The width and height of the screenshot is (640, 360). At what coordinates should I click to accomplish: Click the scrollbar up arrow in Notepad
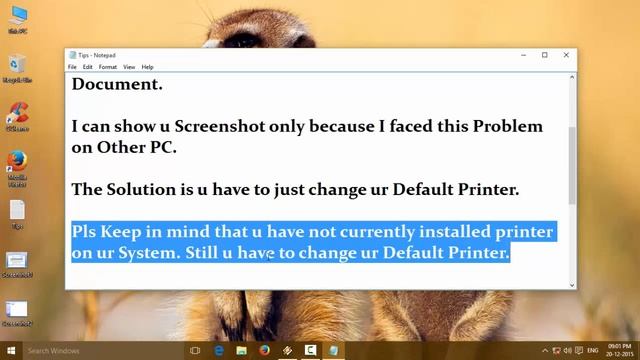pos(572,78)
